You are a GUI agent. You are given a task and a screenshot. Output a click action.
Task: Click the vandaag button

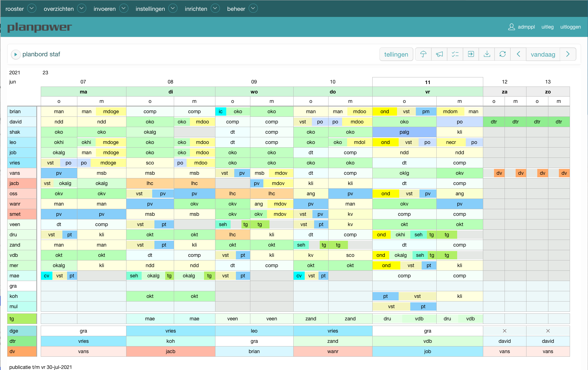click(x=543, y=54)
